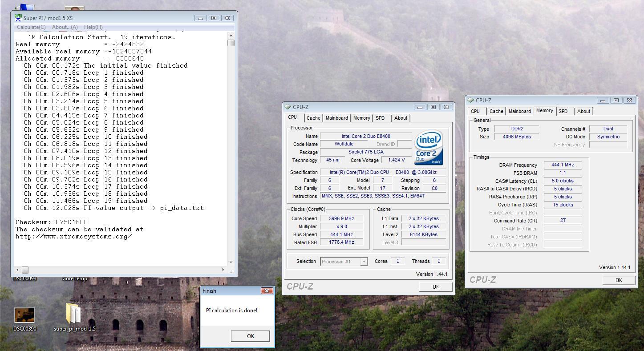
Task: Click the Package Socket 775 LGA field
Action: tap(366, 152)
